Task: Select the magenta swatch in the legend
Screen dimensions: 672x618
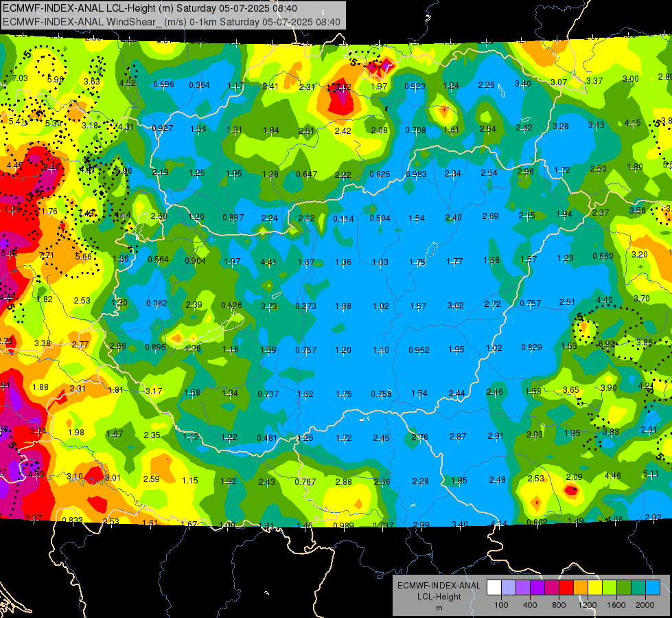Action: tap(552, 587)
